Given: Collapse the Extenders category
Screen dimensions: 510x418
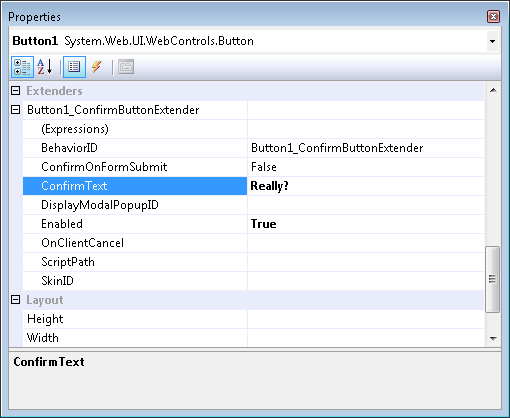Looking at the screenshot, I should click(x=16, y=91).
